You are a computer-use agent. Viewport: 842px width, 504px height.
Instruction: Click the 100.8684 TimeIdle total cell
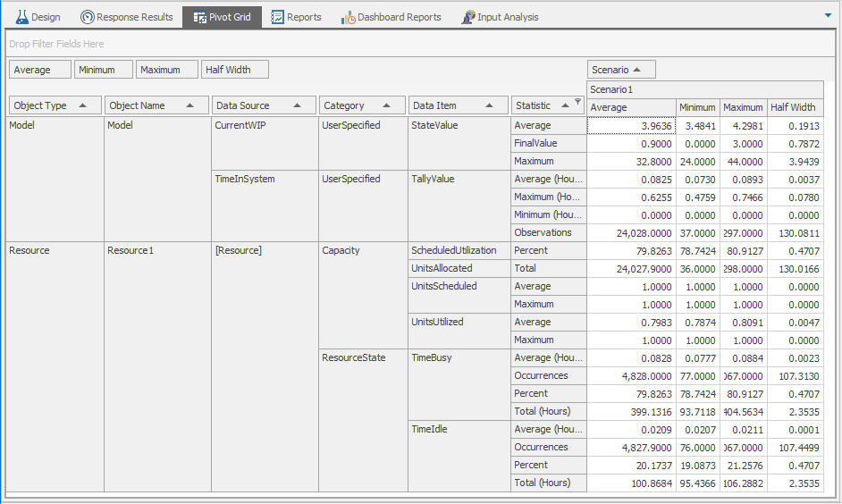[x=631, y=483]
